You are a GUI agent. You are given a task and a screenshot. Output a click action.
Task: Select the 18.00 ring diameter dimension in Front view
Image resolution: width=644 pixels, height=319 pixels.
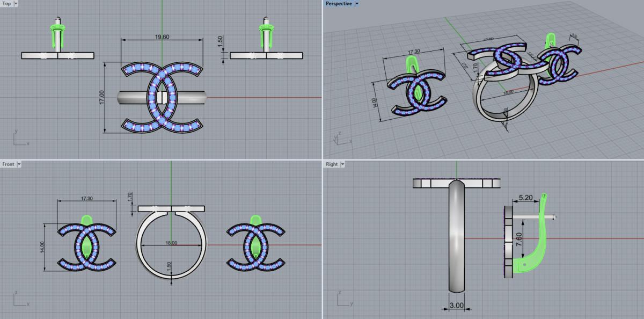point(171,243)
